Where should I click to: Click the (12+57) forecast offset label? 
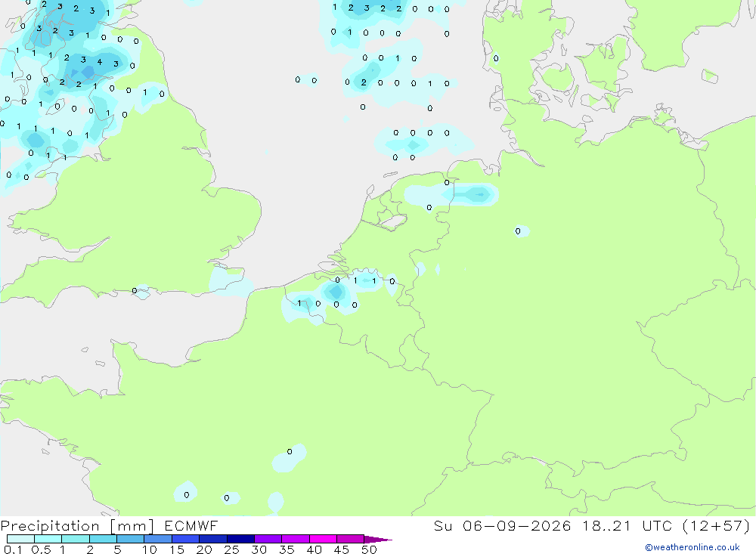pos(716,525)
